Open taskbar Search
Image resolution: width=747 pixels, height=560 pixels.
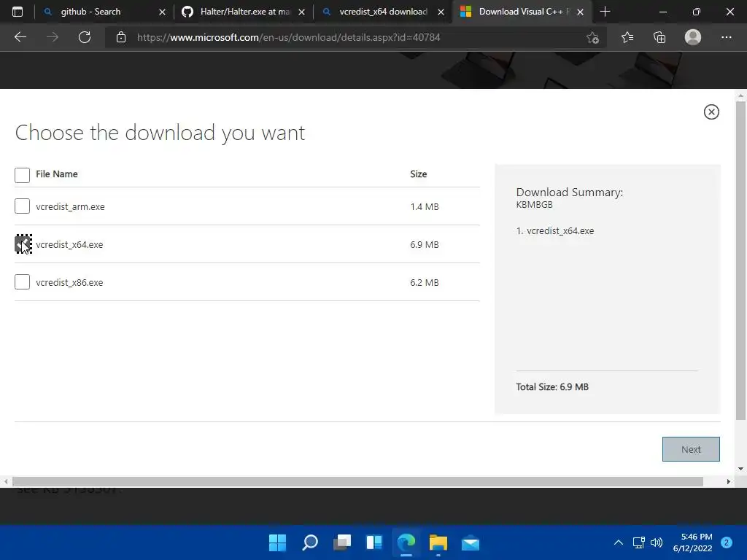pos(309,542)
